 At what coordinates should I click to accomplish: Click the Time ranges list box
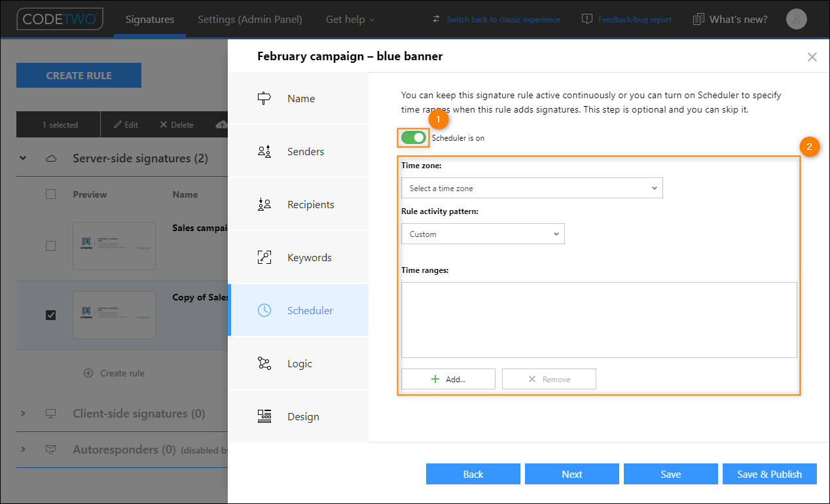[599, 320]
